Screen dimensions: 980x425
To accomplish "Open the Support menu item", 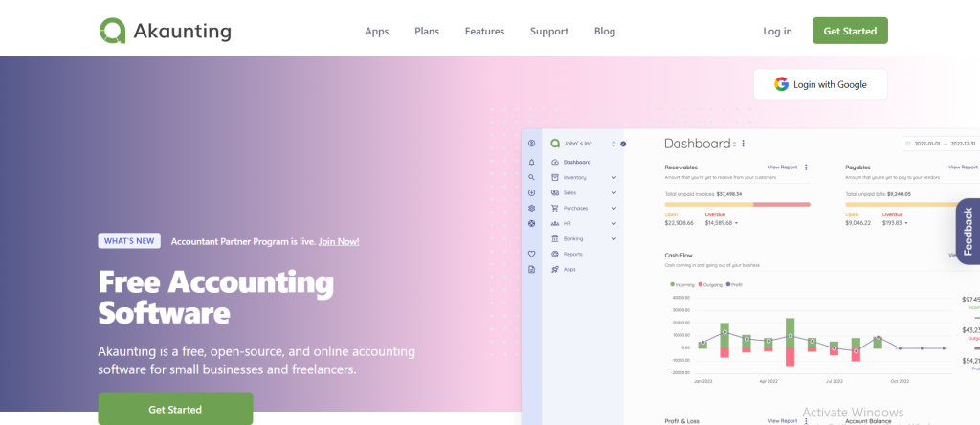I will 549,32.
